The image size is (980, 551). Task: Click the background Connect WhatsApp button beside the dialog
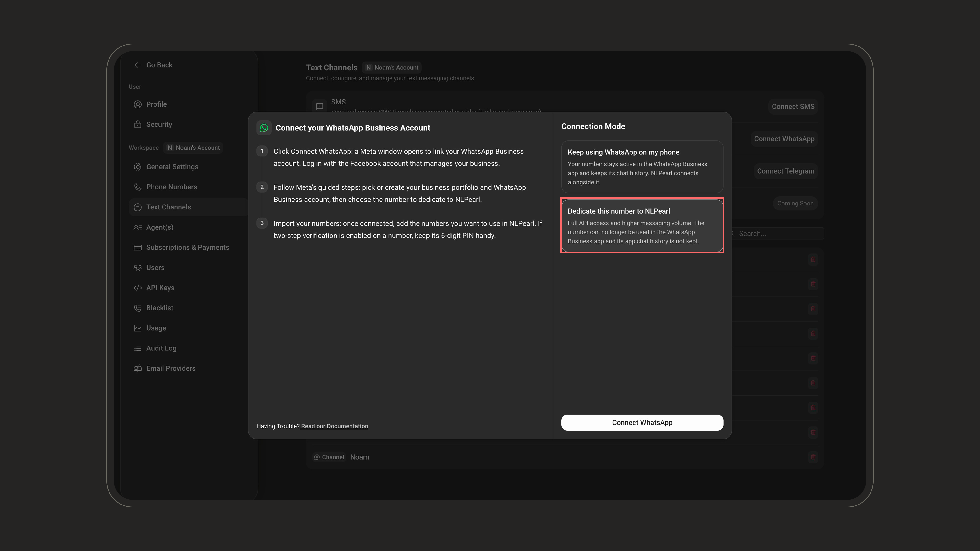pos(784,139)
